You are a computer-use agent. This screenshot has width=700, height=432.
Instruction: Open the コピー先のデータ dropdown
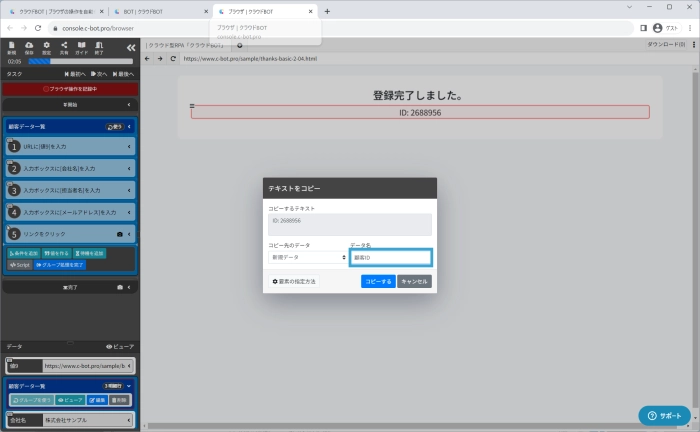pos(306,257)
